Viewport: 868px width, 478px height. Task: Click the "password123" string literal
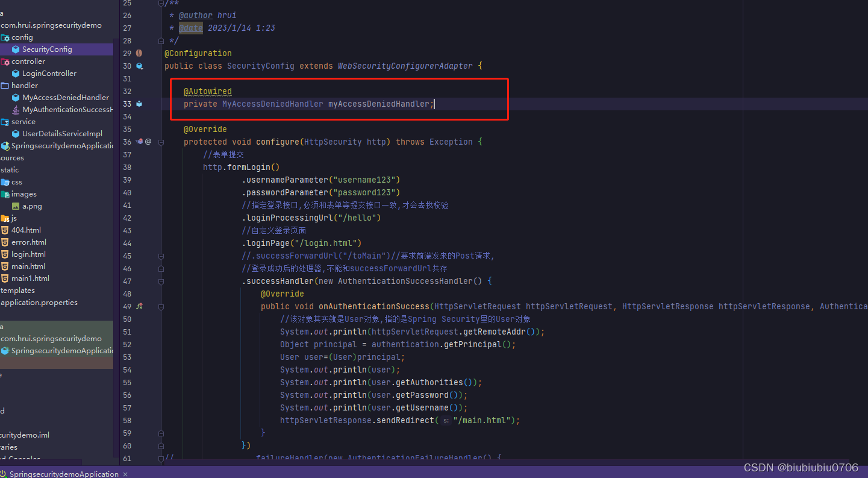click(367, 192)
